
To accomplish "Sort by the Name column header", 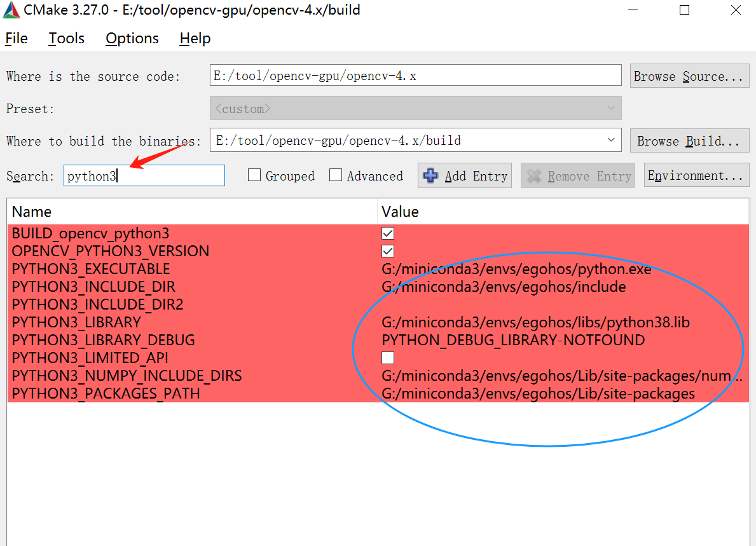I will [x=193, y=212].
